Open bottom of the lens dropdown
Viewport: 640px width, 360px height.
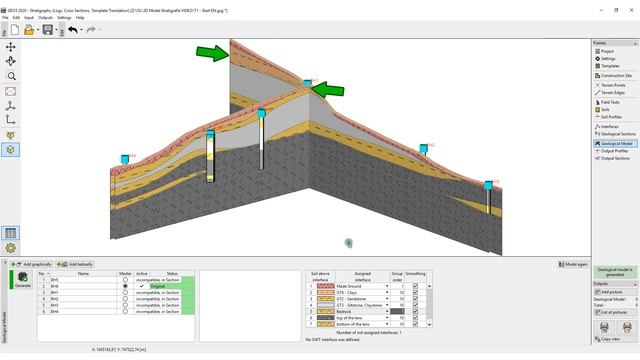[x=387, y=324]
